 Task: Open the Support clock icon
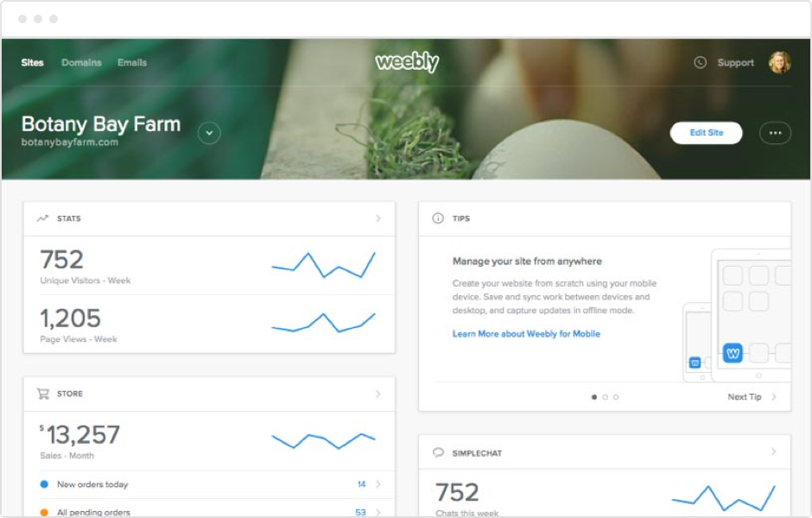(x=700, y=62)
